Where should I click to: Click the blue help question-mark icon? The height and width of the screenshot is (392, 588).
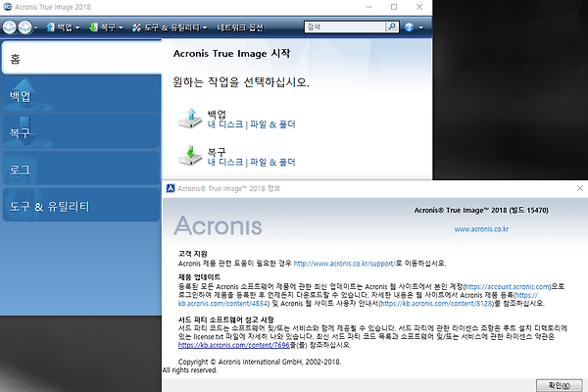pos(409,27)
